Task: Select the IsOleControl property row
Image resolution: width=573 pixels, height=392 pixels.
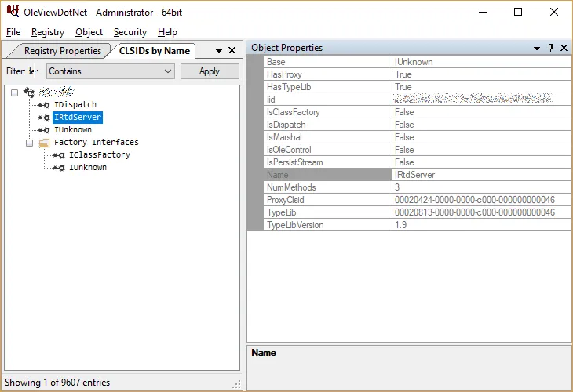Action: coord(417,150)
